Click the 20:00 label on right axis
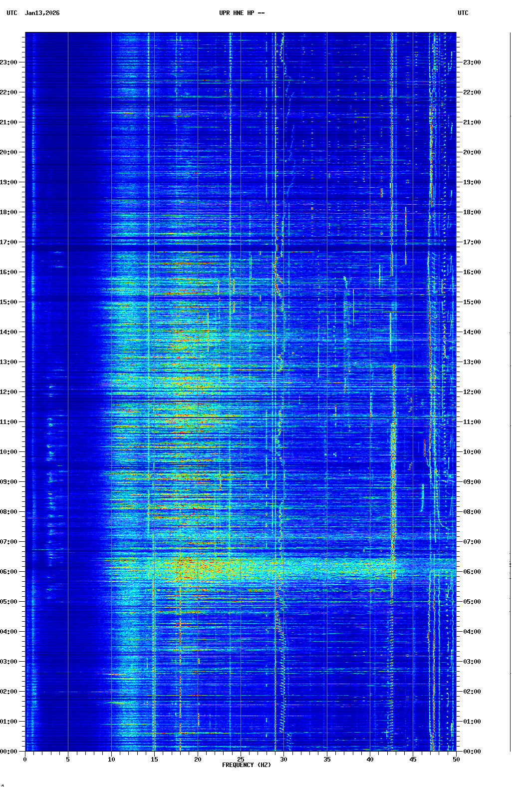Screen dimensions: 532x791 (472, 152)
